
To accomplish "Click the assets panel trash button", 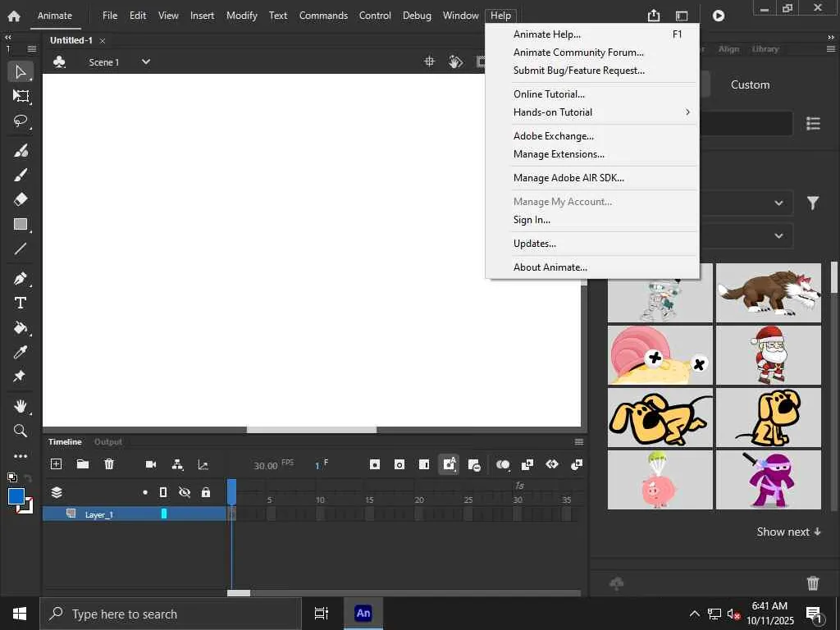I will 813,583.
